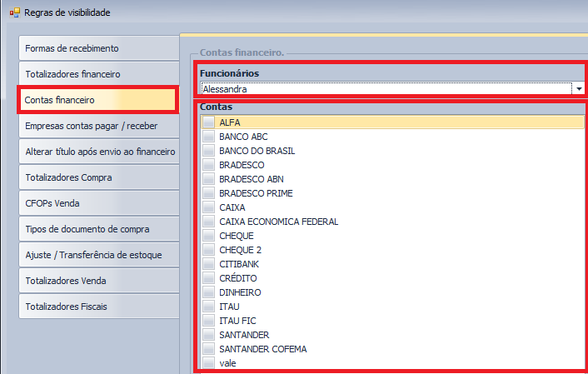
Task: Open the Totalizadores Venda tab
Action: [99, 281]
